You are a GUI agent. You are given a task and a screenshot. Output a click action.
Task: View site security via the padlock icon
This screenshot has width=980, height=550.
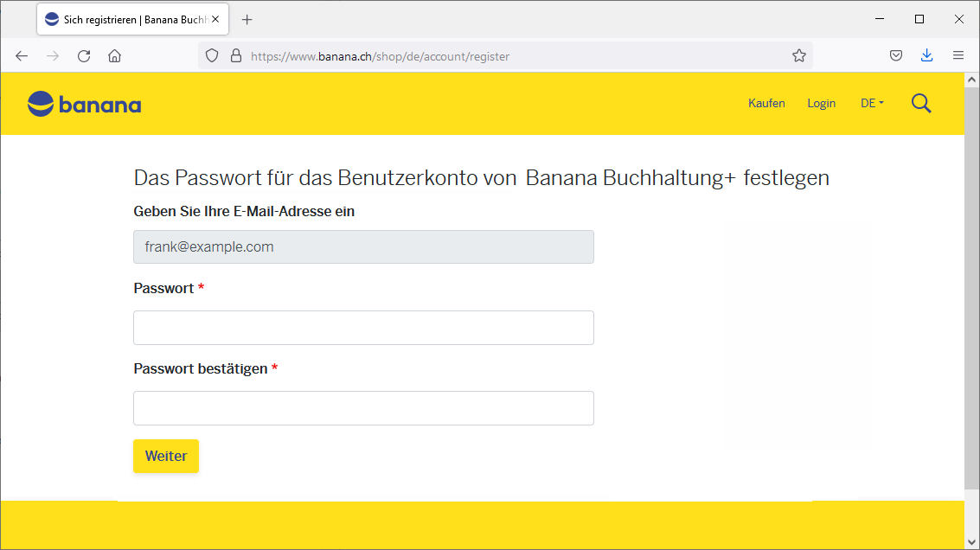(x=235, y=54)
